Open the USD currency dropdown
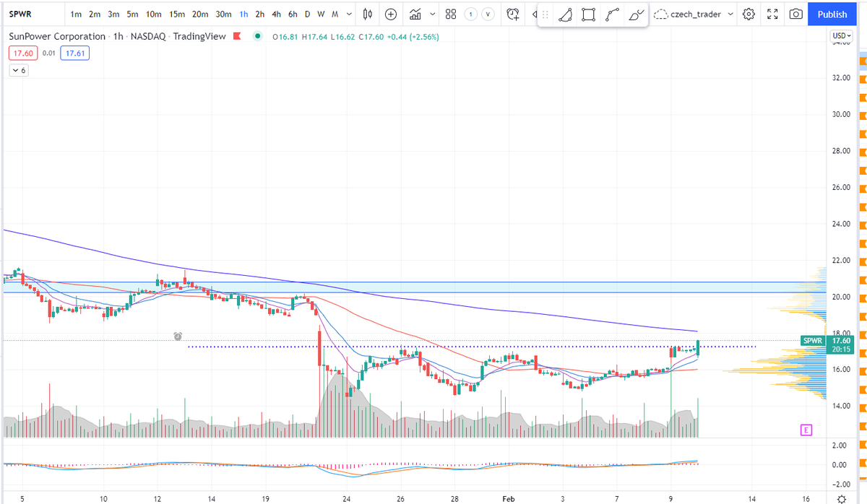The image size is (867, 504). pos(841,35)
